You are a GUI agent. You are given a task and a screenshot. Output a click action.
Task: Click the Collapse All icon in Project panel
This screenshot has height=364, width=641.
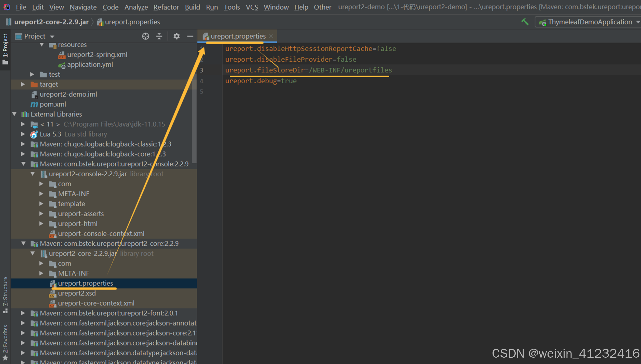[159, 36]
